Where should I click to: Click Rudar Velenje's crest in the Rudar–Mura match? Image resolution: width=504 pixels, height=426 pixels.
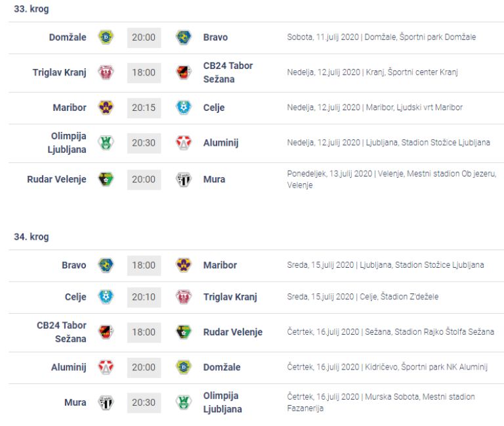105,179
